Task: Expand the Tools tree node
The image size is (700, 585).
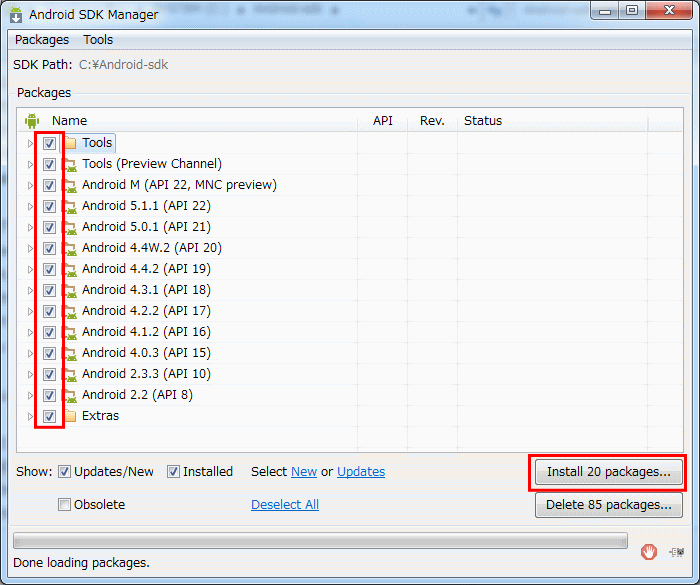Action: tap(30, 143)
